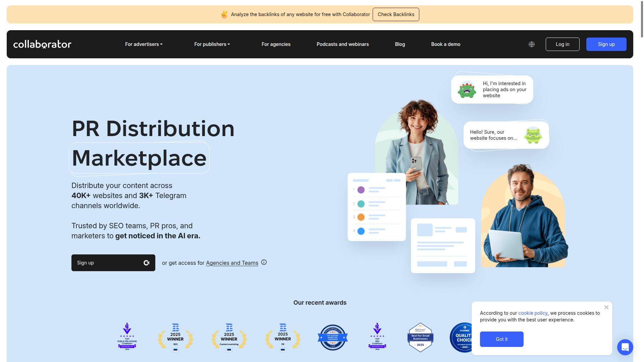Click the 'Analyze the backlinks' banner text
The image size is (644, 362).
[301, 14]
